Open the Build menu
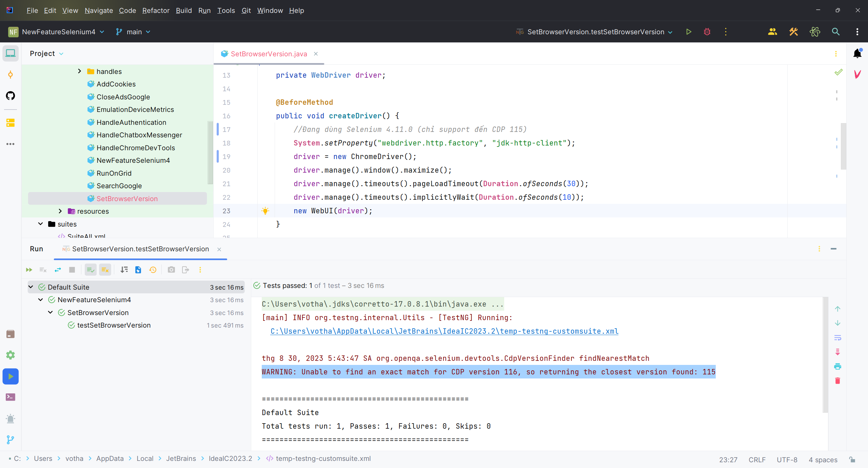Screen dimensions: 868x468 pos(184,11)
